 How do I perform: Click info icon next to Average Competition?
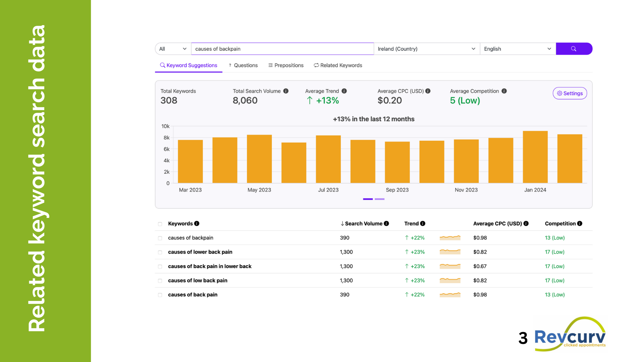tap(504, 91)
